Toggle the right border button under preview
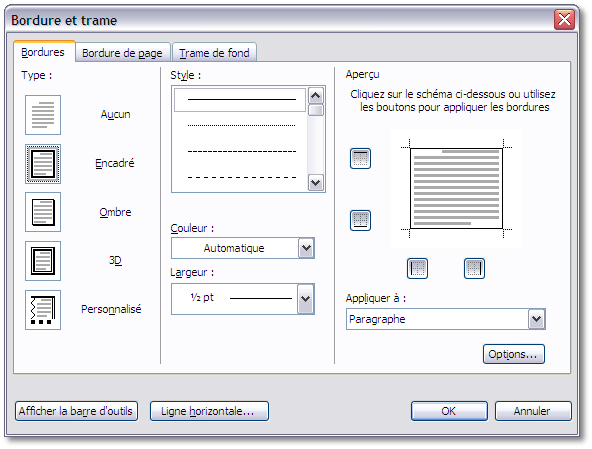 pos(474,268)
